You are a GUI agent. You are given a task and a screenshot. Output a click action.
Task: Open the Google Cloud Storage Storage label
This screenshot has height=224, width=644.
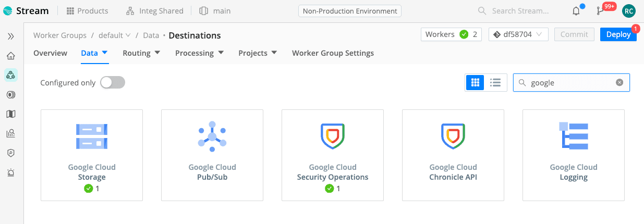pos(92,177)
